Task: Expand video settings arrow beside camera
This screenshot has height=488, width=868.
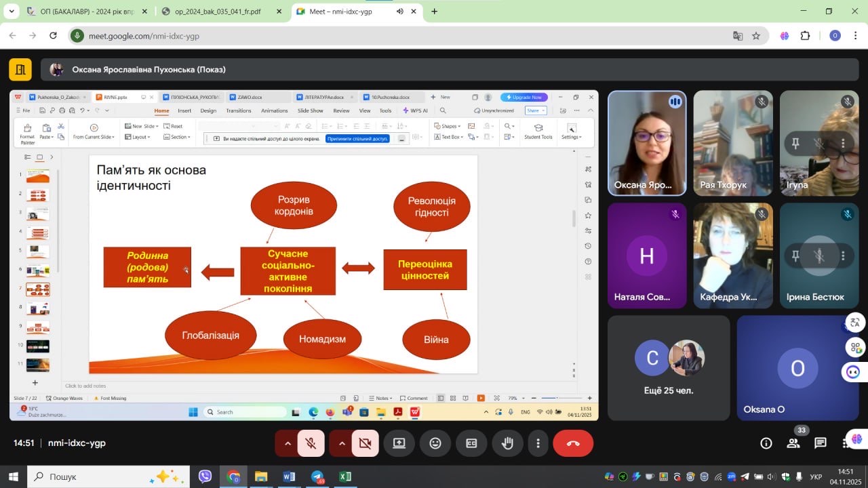Action: pyautogui.click(x=342, y=443)
